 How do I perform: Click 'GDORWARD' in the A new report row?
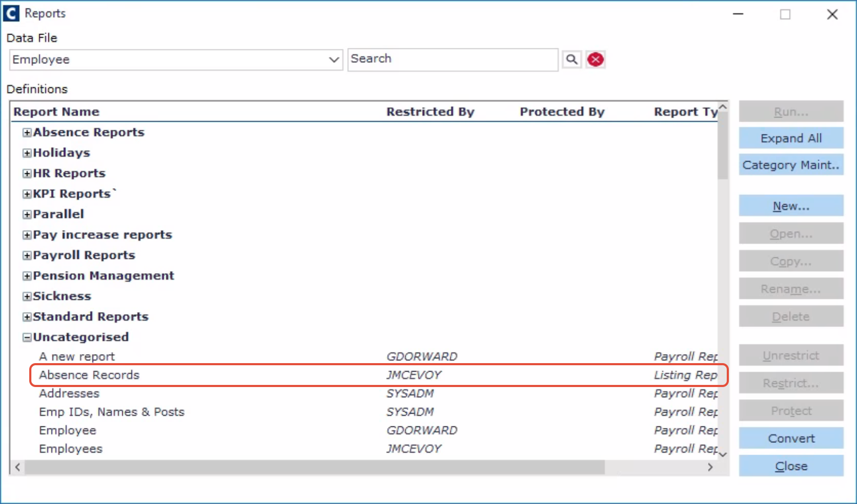pyautogui.click(x=422, y=356)
